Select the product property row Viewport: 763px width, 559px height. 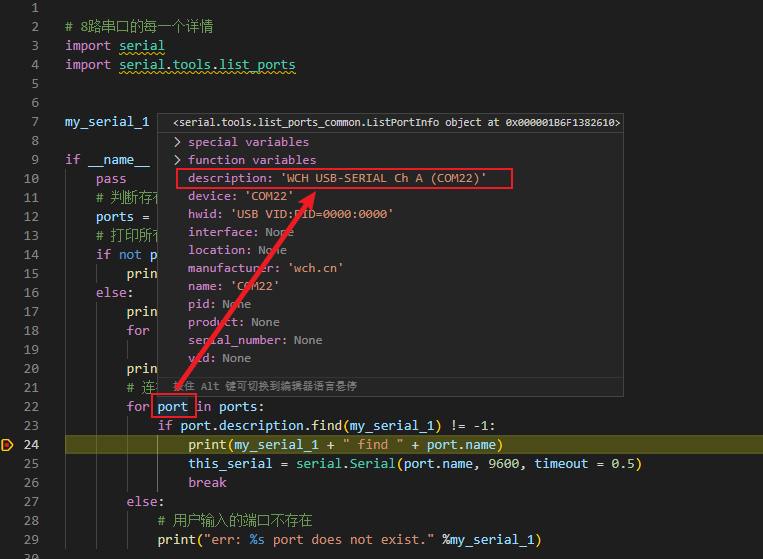coord(233,322)
